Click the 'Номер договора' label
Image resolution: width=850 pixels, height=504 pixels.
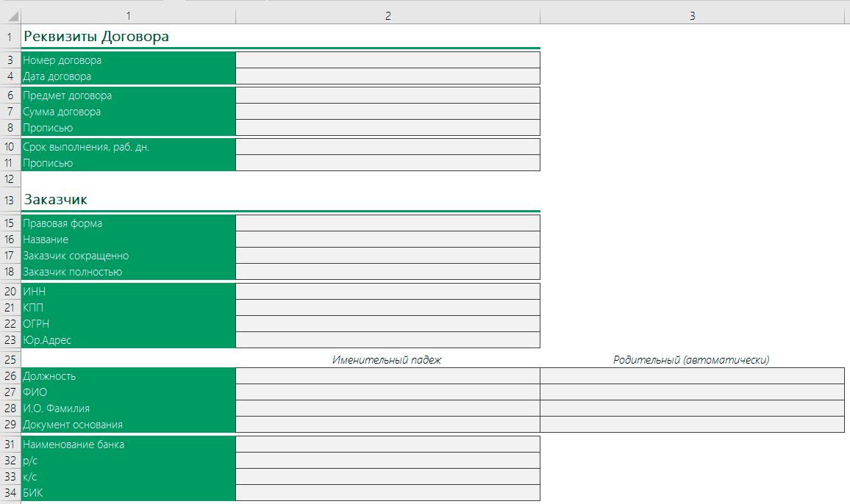point(62,60)
